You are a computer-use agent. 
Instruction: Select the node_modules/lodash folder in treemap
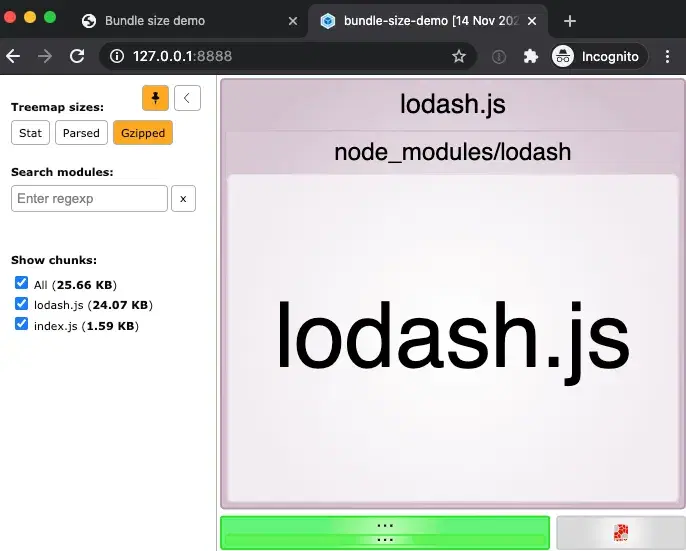click(x=453, y=152)
